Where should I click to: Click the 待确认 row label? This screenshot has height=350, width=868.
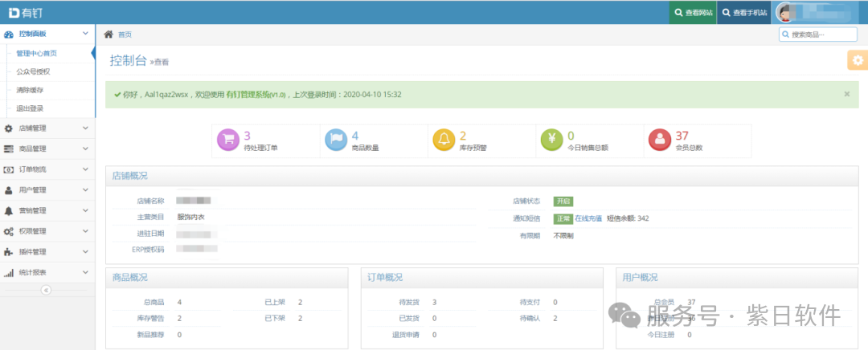click(530, 319)
